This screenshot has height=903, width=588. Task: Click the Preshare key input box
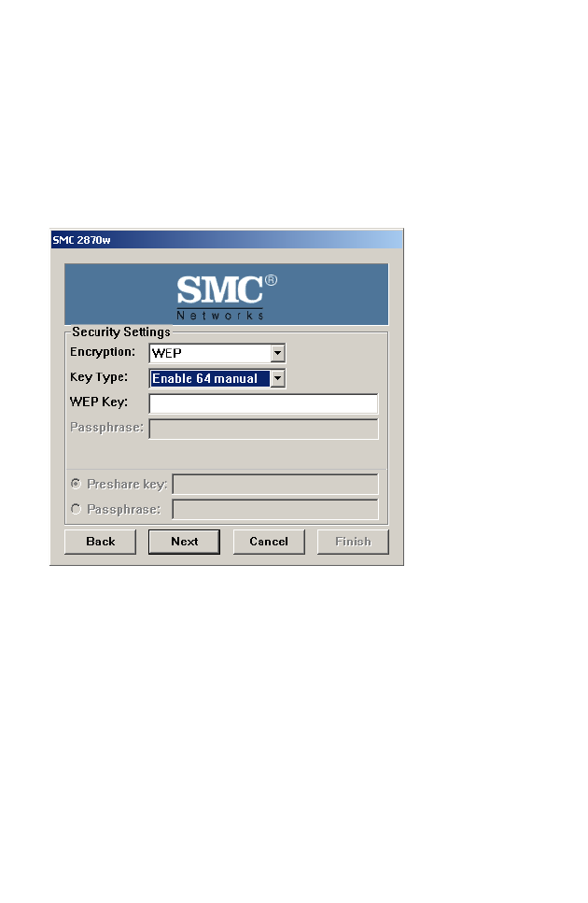[275, 485]
